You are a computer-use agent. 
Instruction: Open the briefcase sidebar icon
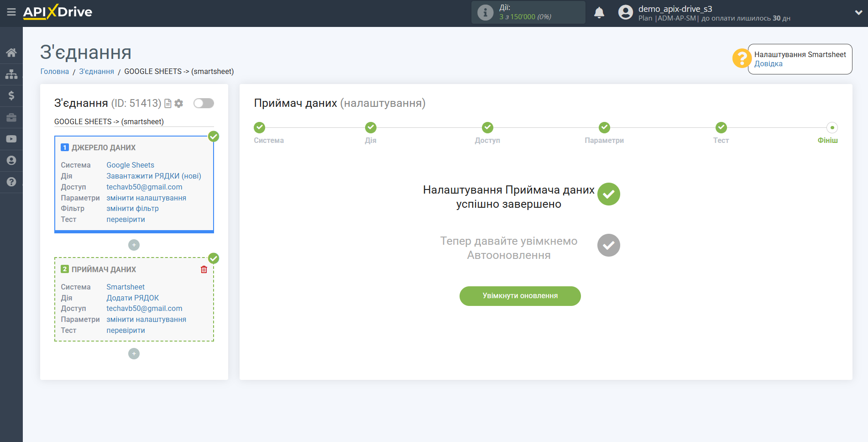[11, 117]
